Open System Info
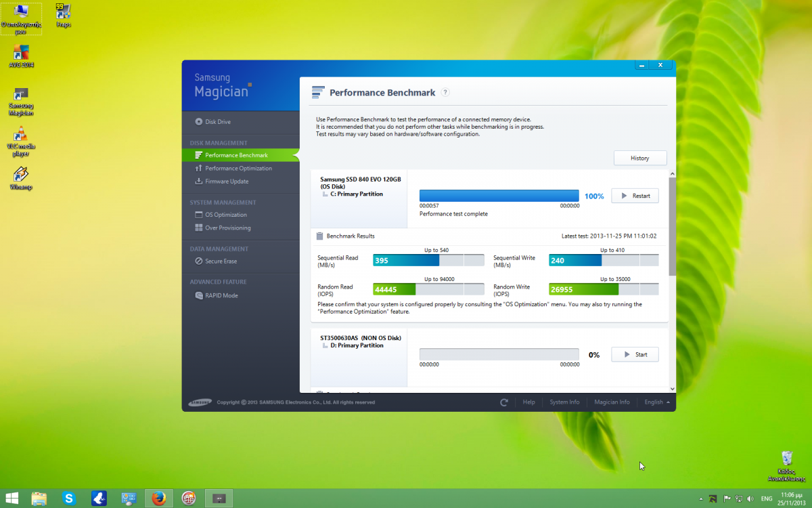812x508 pixels. pos(564,402)
